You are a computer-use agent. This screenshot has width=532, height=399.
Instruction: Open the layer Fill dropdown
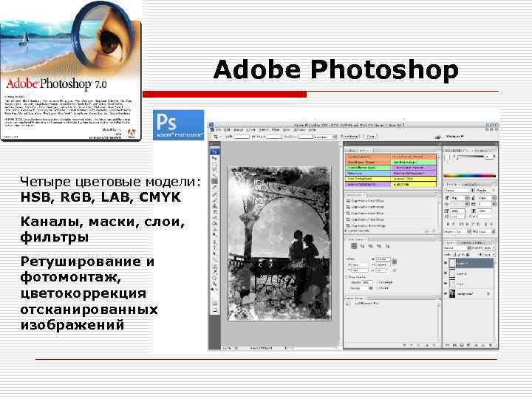click(x=489, y=254)
